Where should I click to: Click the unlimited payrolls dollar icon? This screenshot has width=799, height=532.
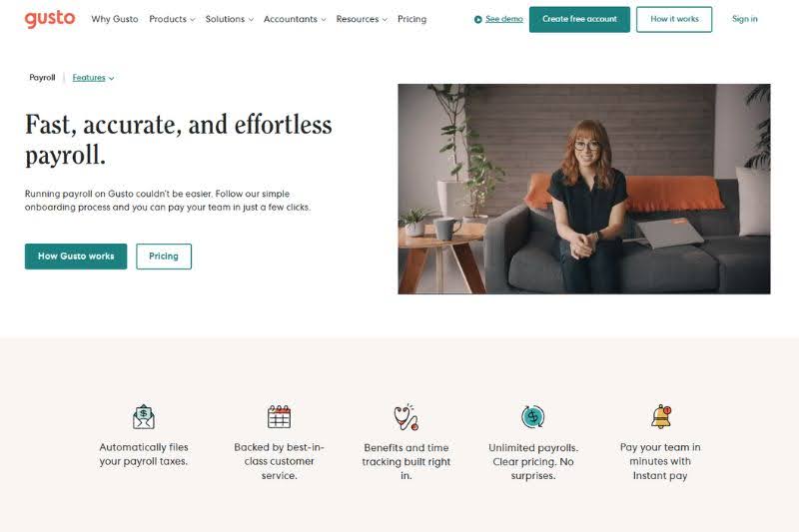point(533,417)
